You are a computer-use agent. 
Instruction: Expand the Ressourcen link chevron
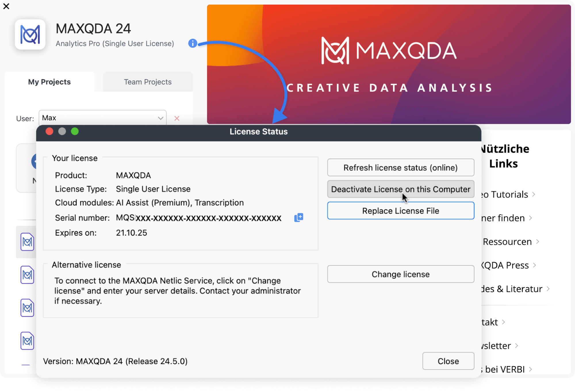(537, 242)
